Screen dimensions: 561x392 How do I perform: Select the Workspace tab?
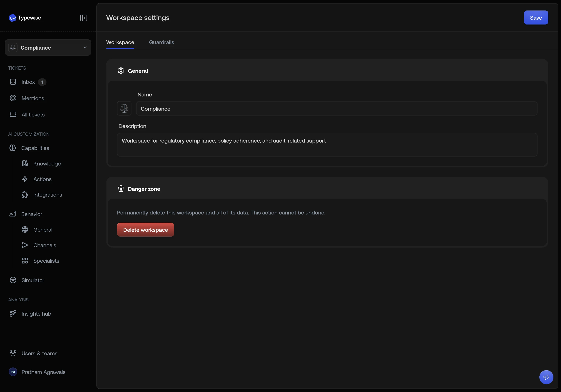(120, 42)
